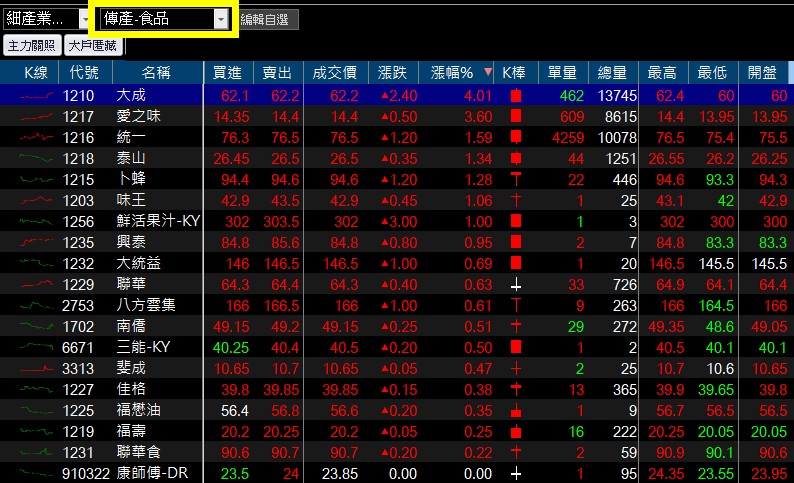
Task: Click the 最低 column header
Action: 713,73
